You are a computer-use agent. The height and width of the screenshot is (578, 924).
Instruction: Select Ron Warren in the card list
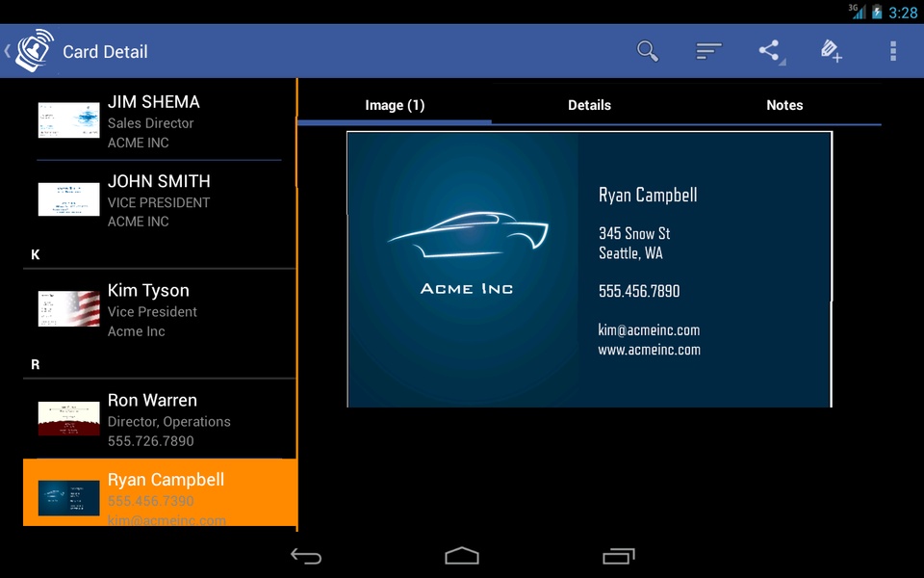159,419
